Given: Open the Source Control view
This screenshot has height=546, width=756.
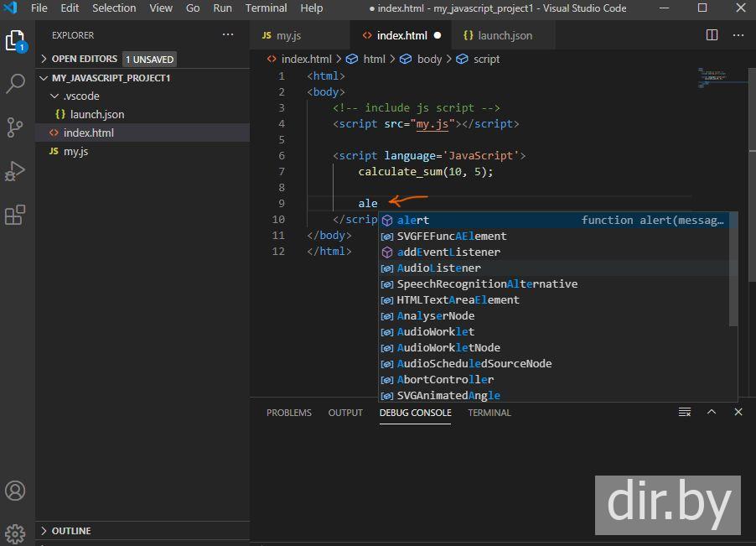Looking at the screenshot, I should pos(15,127).
